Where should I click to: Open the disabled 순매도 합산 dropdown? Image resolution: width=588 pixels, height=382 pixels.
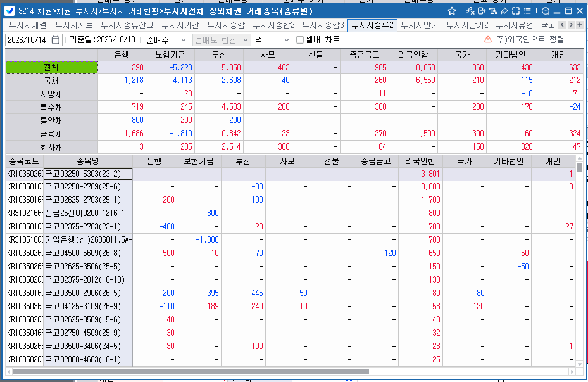point(222,40)
